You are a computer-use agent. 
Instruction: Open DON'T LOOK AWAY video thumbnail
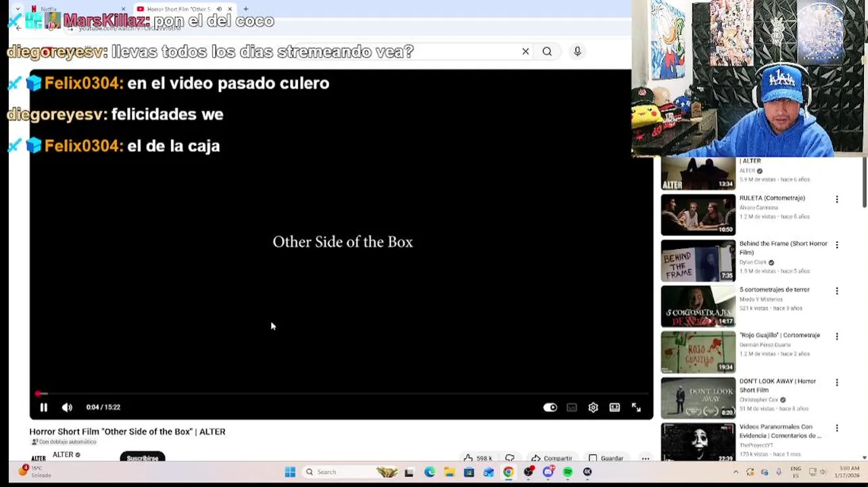click(698, 398)
